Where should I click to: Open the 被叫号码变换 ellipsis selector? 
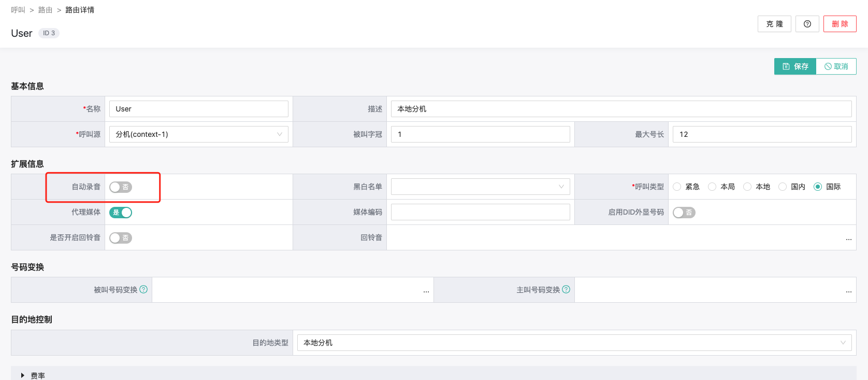426,291
